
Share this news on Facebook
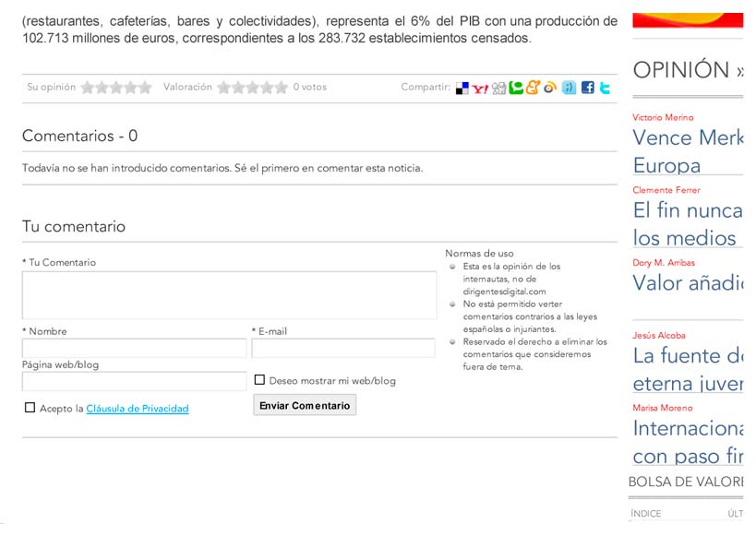click(587, 89)
